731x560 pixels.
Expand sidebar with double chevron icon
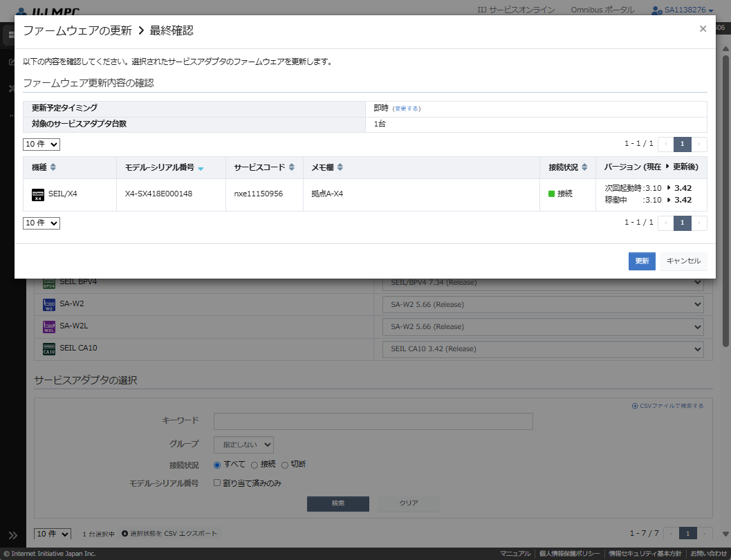point(13,535)
